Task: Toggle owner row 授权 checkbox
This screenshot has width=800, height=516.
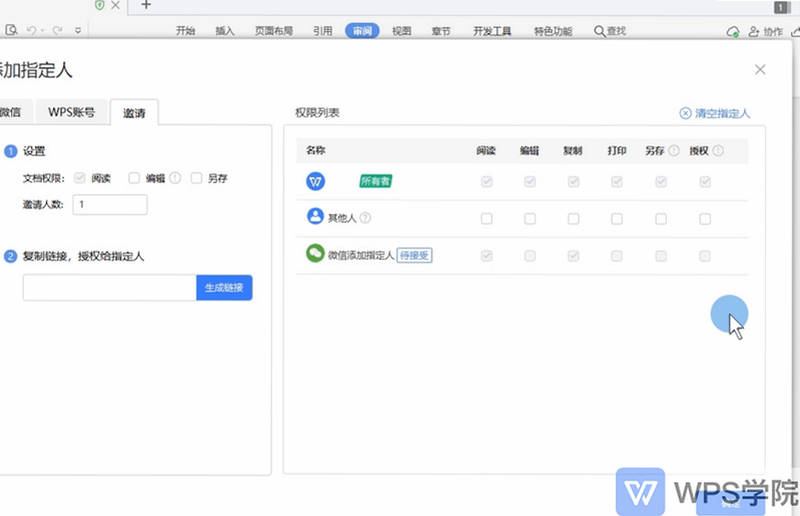Action: (x=705, y=182)
